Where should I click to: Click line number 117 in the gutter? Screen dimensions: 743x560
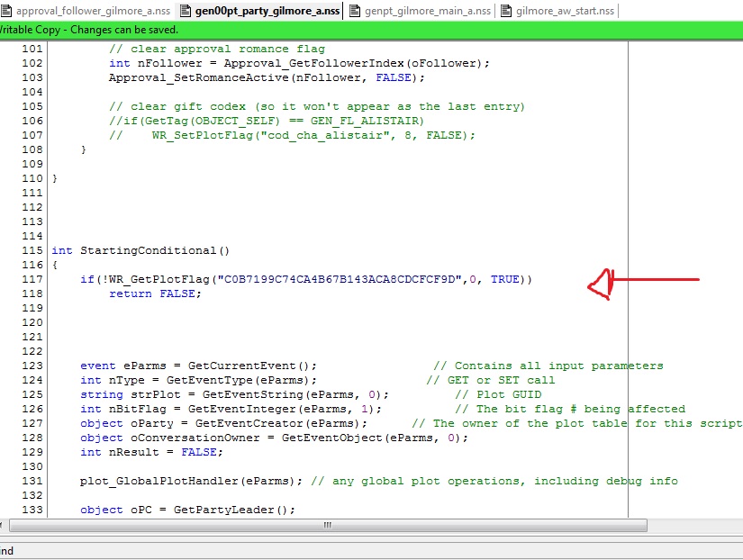[32, 279]
